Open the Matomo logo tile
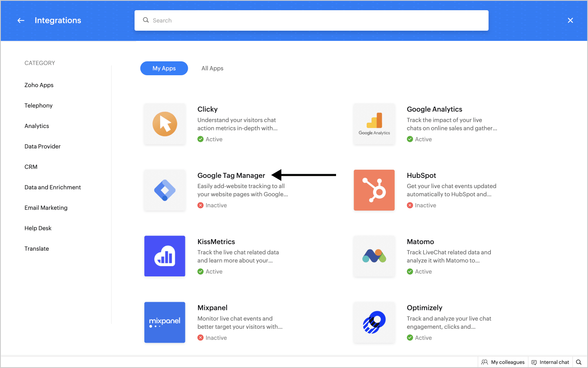This screenshot has height=368, width=588. (374, 256)
